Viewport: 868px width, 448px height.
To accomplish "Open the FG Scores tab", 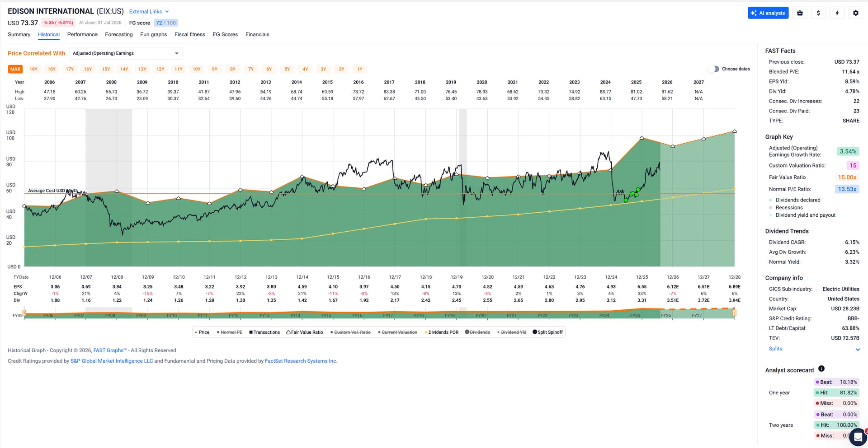I will coord(225,35).
